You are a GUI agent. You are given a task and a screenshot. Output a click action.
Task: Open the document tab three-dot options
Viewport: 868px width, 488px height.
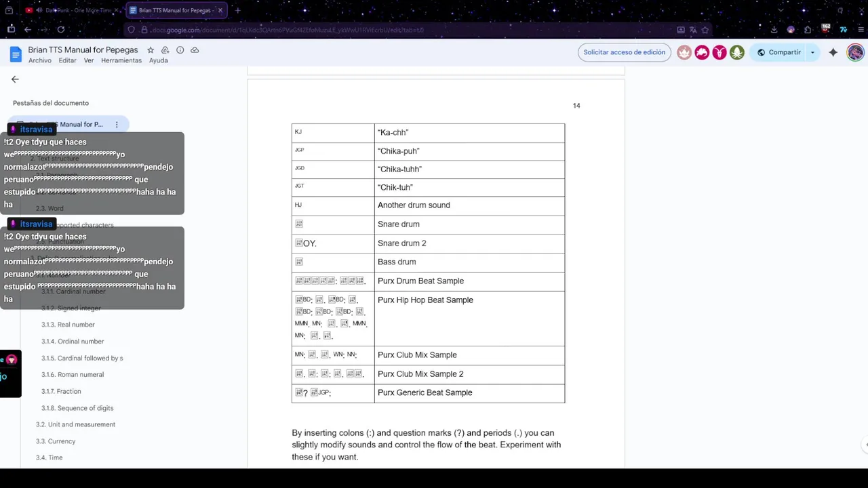[117, 125]
